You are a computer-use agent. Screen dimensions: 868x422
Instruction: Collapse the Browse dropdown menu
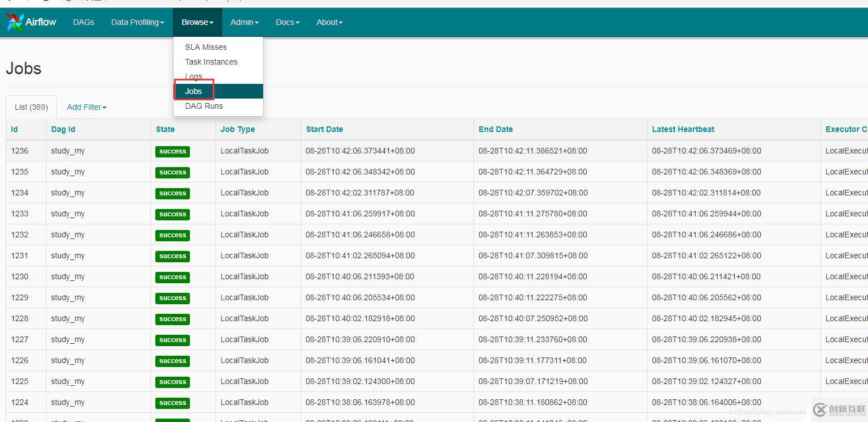click(197, 22)
